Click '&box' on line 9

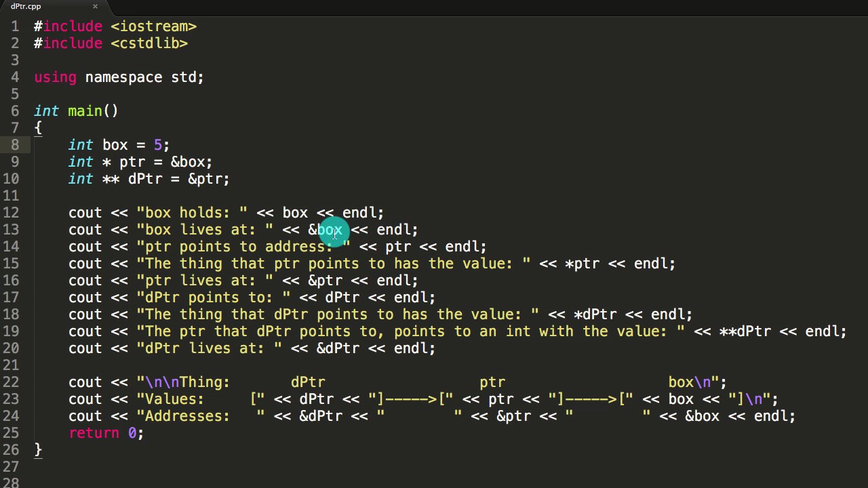[188, 162]
